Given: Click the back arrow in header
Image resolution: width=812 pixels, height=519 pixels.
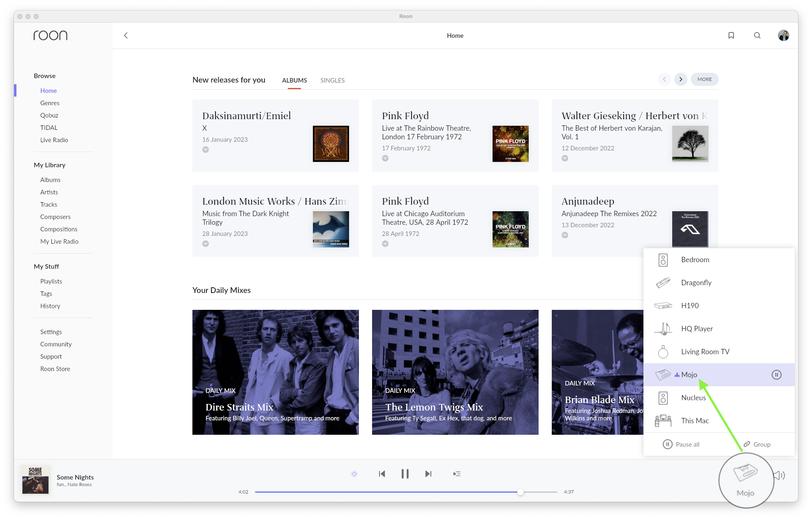Looking at the screenshot, I should [x=126, y=35].
